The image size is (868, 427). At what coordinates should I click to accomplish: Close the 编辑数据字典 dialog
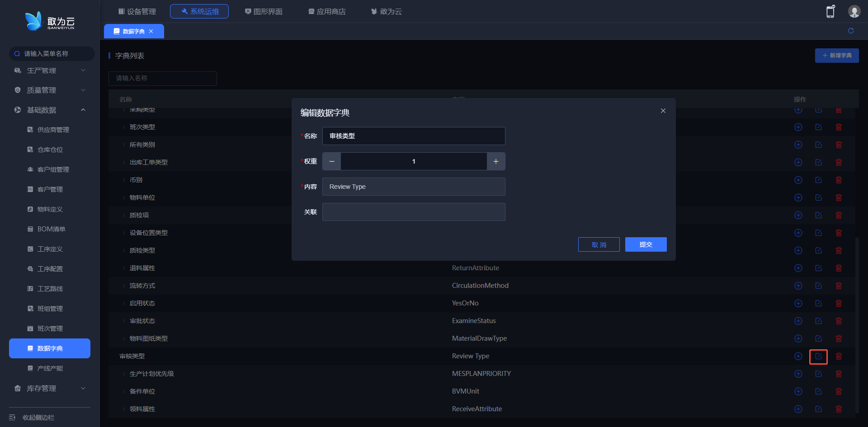click(663, 111)
